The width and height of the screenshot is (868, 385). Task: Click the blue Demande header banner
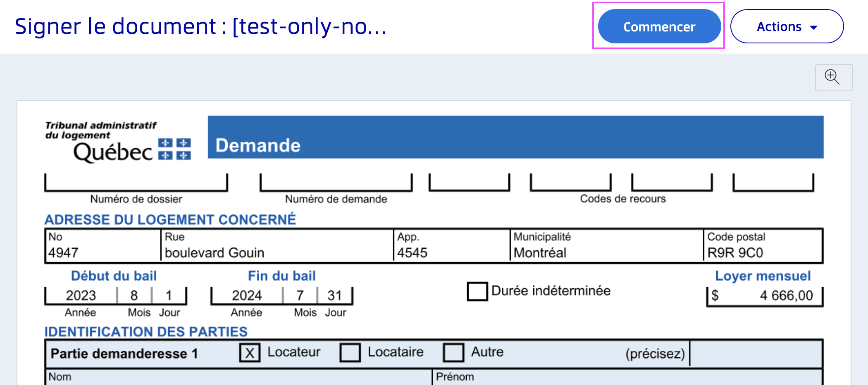515,138
